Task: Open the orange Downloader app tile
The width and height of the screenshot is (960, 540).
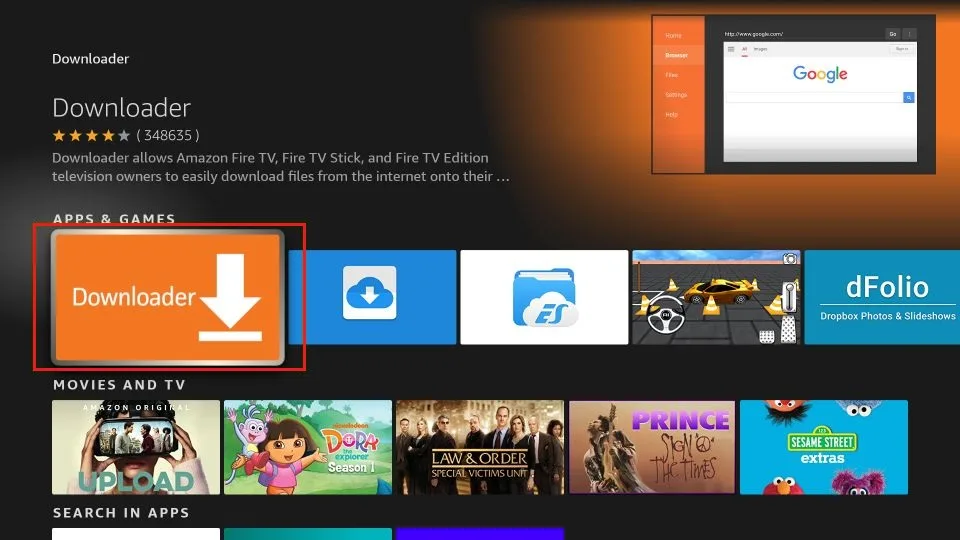Action: pyautogui.click(x=168, y=297)
